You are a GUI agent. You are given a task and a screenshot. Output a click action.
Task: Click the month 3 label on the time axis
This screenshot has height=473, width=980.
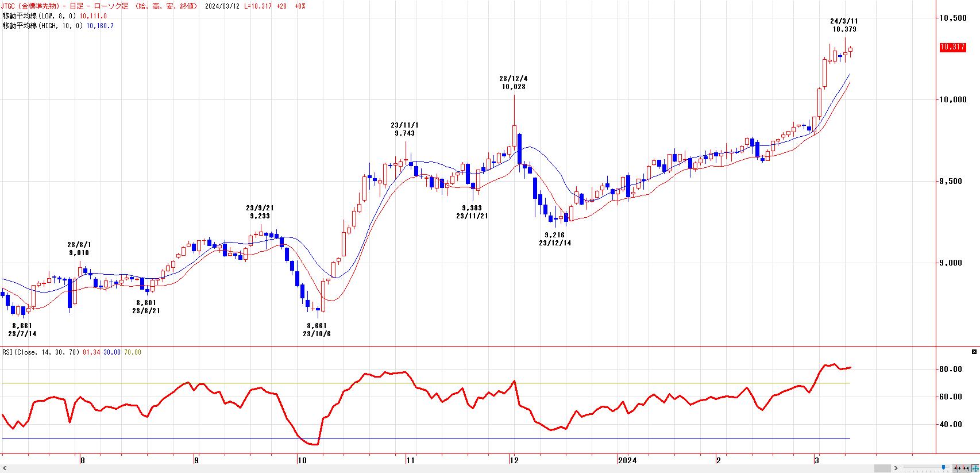pyautogui.click(x=817, y=460)
